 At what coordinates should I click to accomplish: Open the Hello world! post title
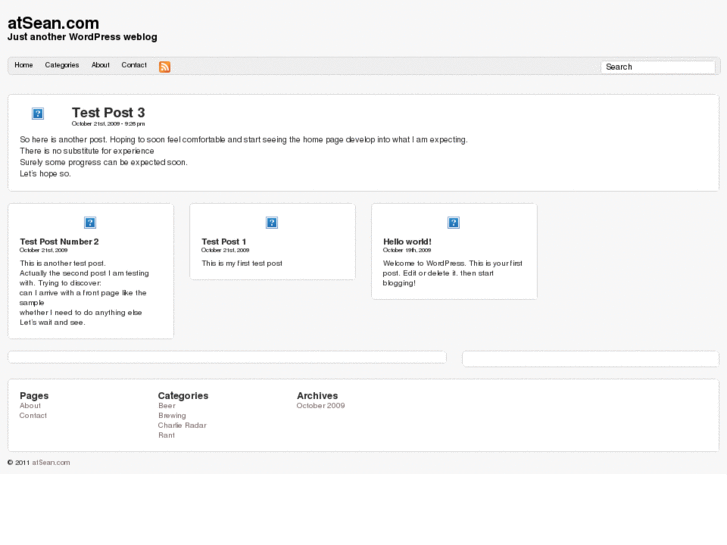(x=407, y=241)
